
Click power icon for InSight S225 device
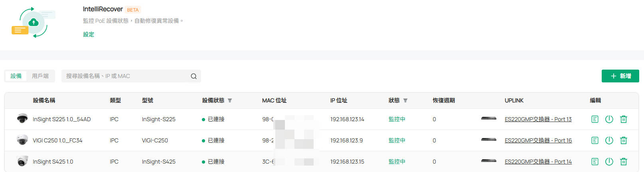point(609,119)
